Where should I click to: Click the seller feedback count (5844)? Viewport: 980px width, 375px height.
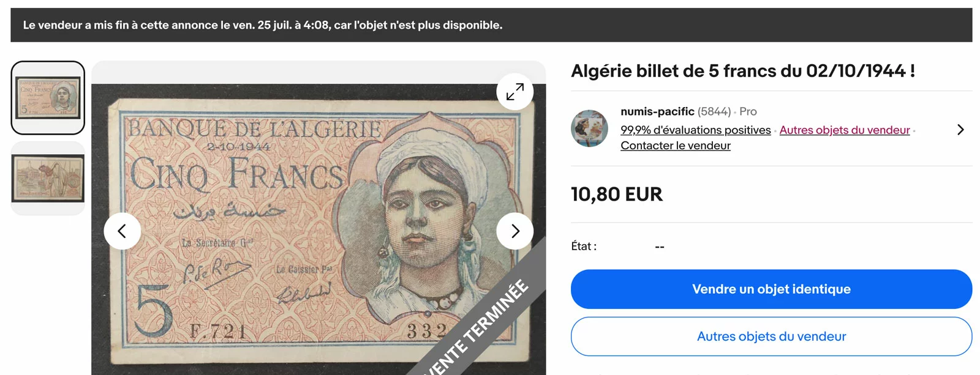click(714, 111)
